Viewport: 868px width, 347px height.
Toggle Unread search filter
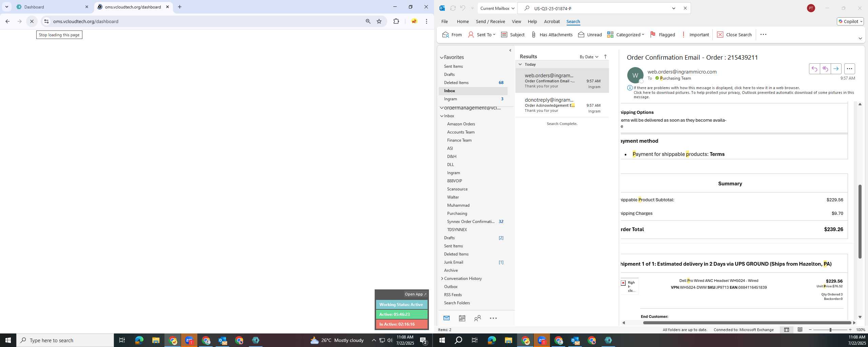tap(590, 35)
